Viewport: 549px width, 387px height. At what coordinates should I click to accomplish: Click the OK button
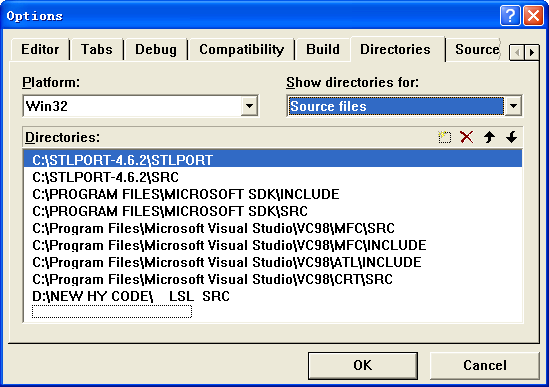(x=363, y=365)
